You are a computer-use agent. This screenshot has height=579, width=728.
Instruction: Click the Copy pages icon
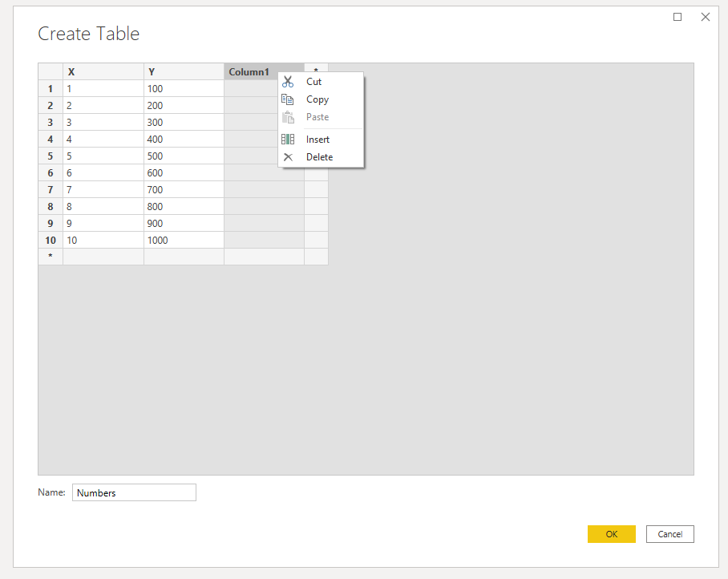[288, 99]
